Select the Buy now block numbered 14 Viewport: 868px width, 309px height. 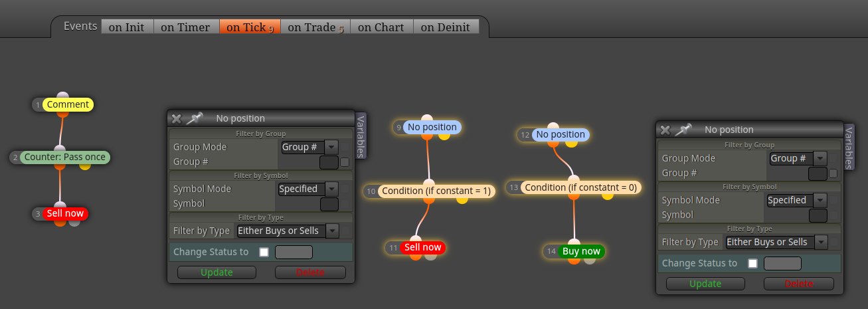[581, 251]
